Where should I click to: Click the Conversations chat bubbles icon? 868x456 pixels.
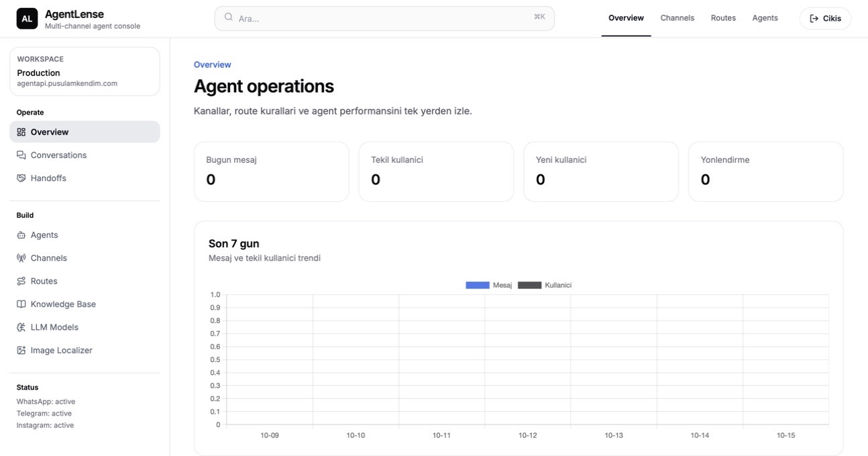coord(21,155)
